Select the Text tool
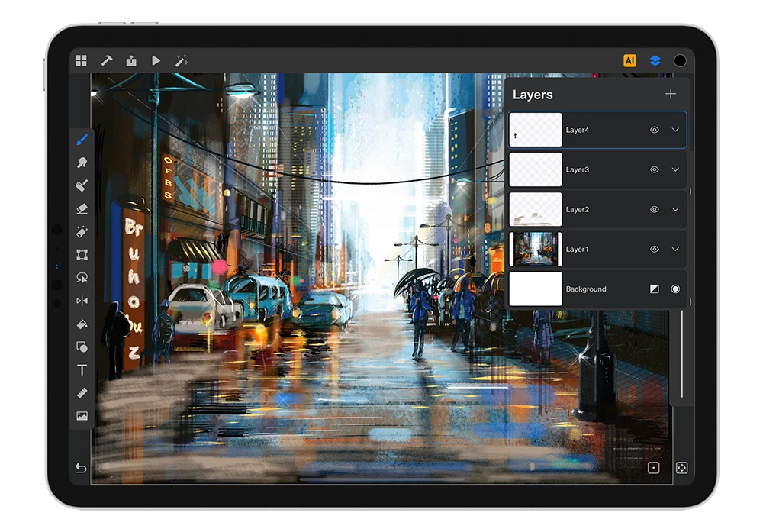This screenshot has width=763, height=532. point(82,370)
